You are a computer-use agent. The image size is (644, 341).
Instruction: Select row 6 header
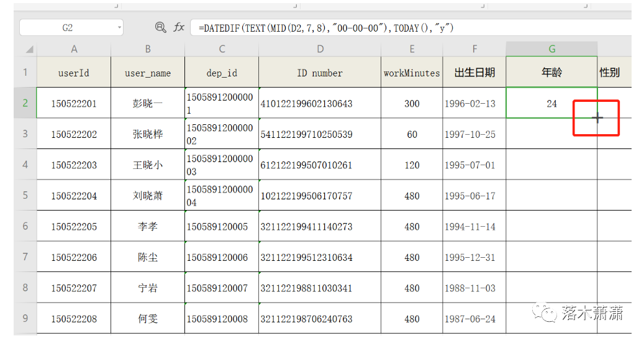click(25, 226)
